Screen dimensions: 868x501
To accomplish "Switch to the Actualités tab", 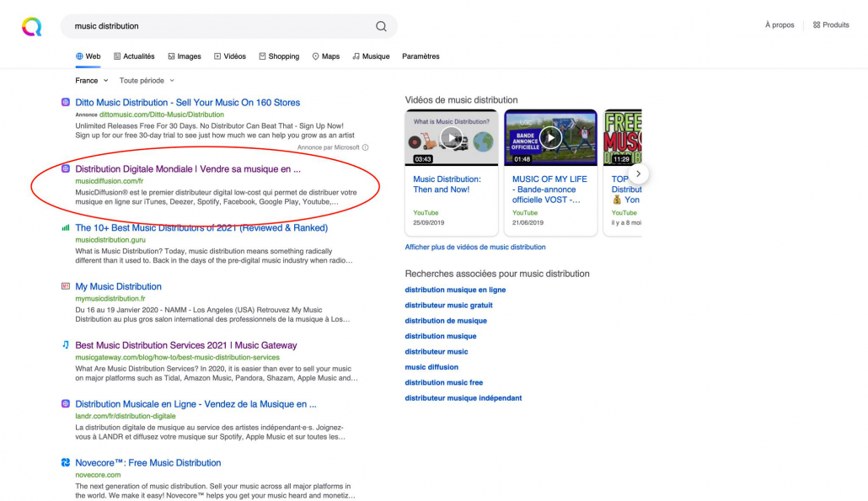I will tap(134, 56).
